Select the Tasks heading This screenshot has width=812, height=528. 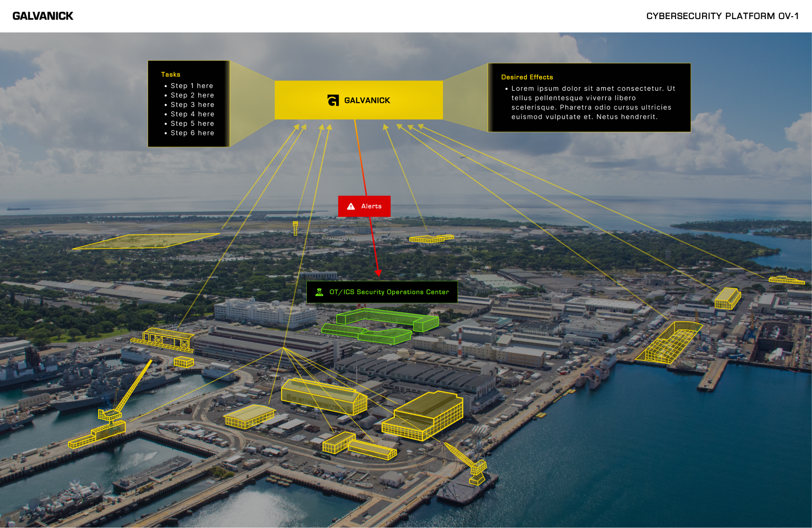pos(170,74)
